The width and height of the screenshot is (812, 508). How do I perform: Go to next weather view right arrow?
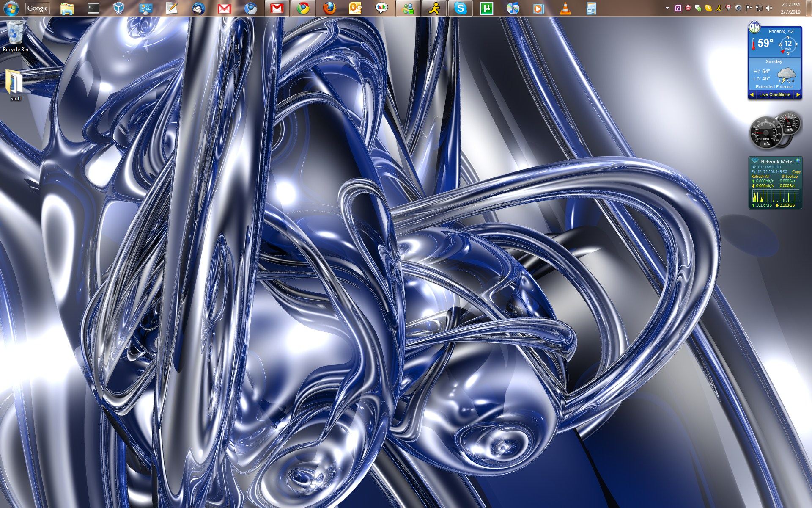798,94
